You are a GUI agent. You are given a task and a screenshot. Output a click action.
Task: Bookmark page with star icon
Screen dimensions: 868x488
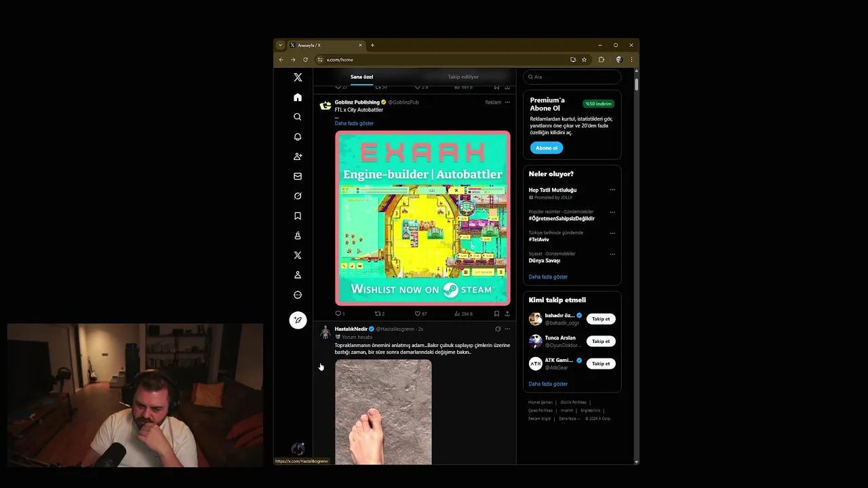tap(584, 60)
